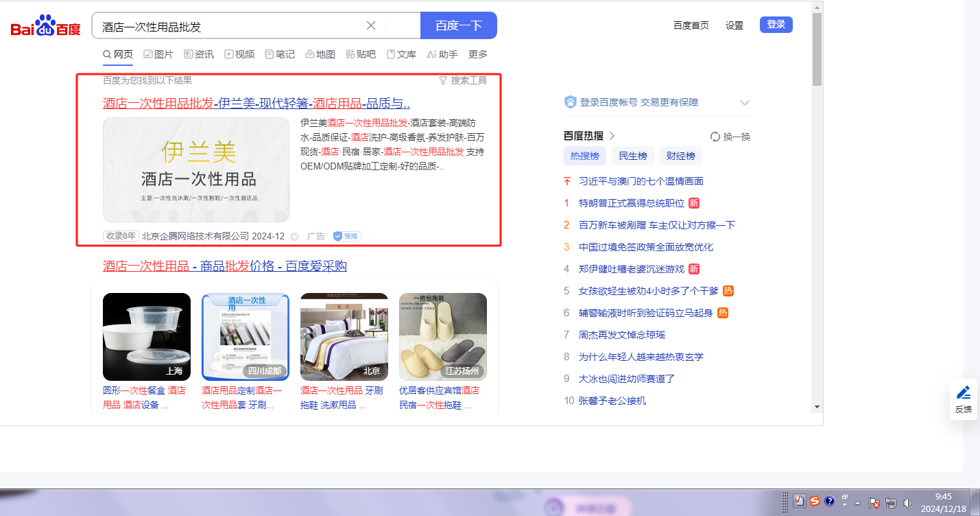Open the 更多 search categories menu
This screenshot has height=516, width=980.
pos(478,54)
